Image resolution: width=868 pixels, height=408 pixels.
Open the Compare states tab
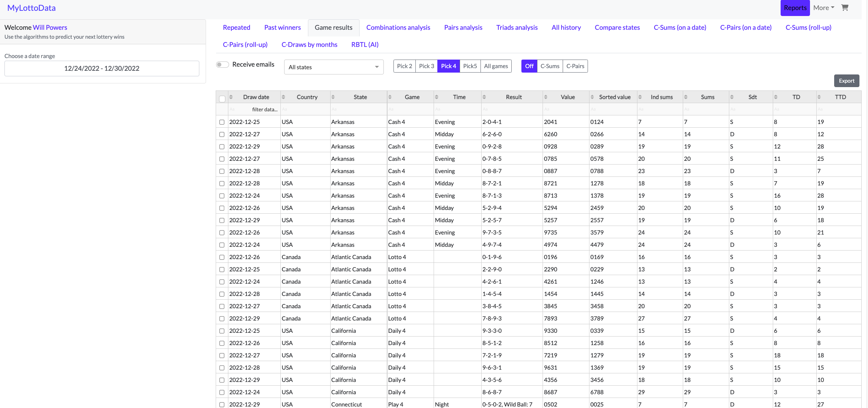click(617, 28)
